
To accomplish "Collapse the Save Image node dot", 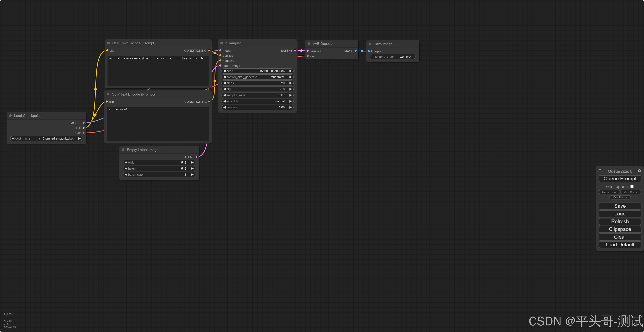I will point(370,44).
